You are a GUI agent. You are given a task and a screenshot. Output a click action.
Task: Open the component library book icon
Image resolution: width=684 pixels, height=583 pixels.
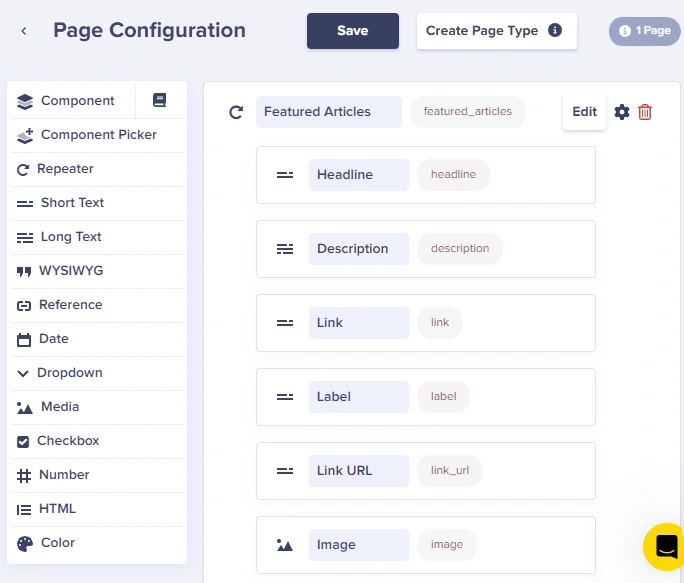pos(159,100)
